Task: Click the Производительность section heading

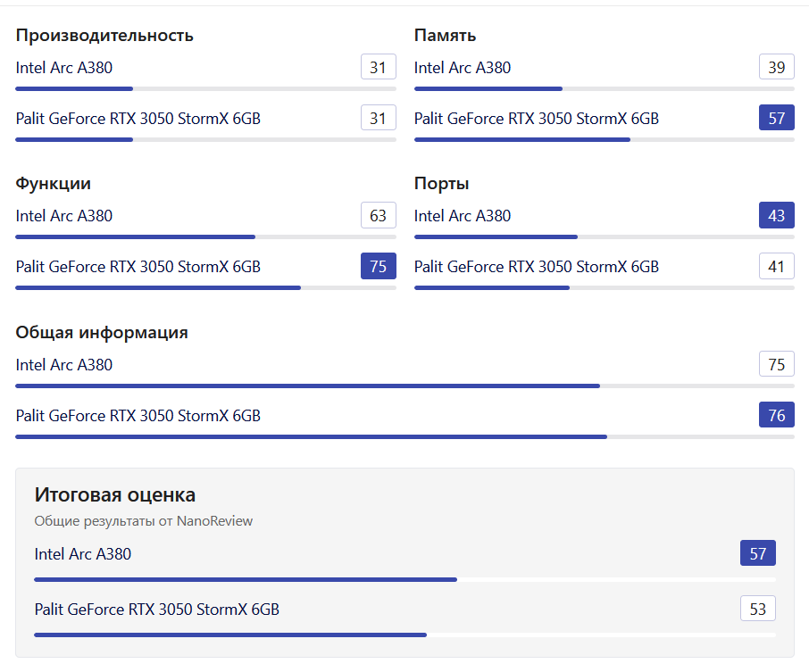Action: pos(104,36)
